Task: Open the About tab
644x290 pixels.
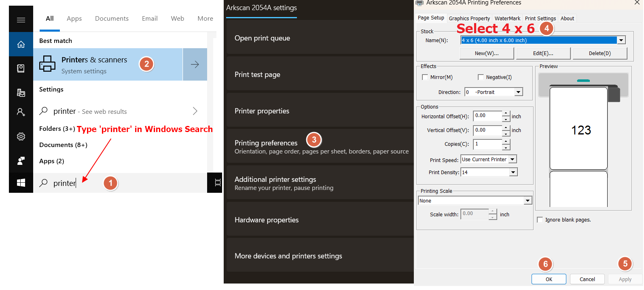Action: (567, 18)
